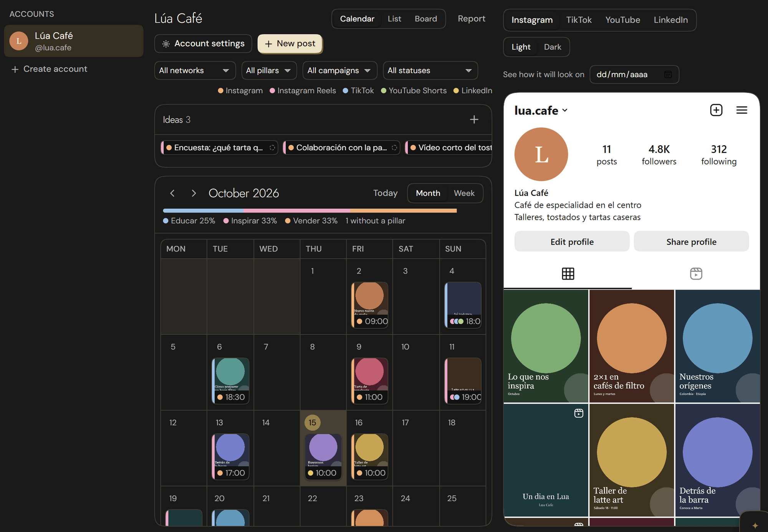Click Edit profile in the preview

pyautogui.click(x=572, y=242)
